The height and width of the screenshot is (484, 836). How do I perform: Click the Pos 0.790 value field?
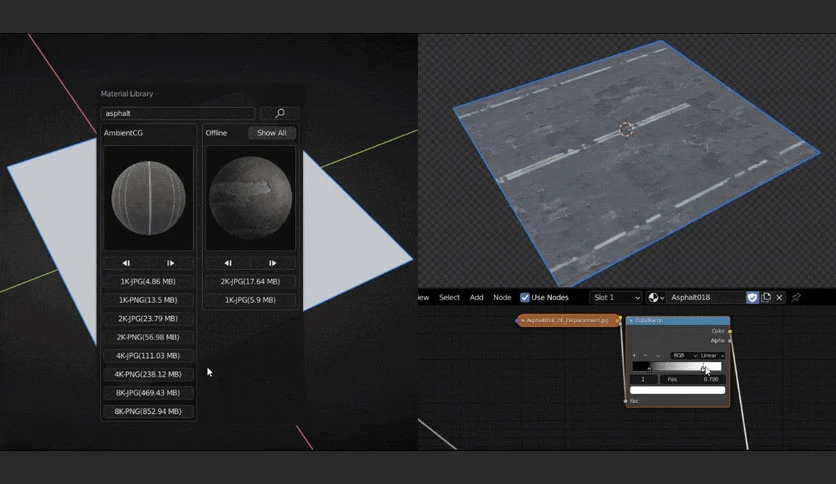click(693, 380)
